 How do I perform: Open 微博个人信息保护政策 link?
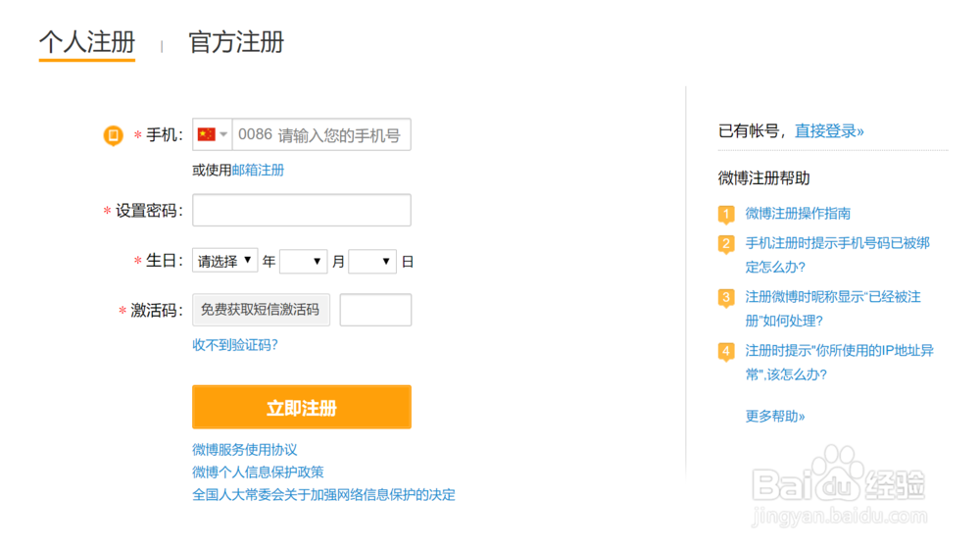pos(258,473)
